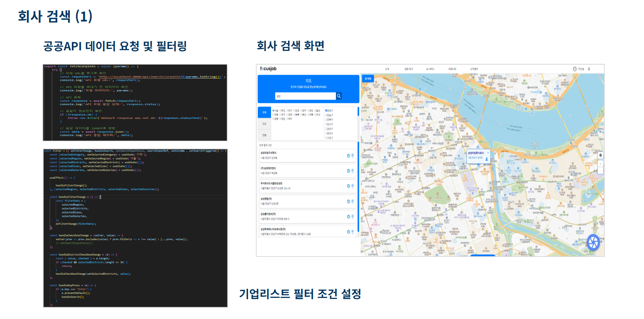Open the 커뮤니티 menu
The height and width of the screenshot is (319, 644).
tap(452, 69)
